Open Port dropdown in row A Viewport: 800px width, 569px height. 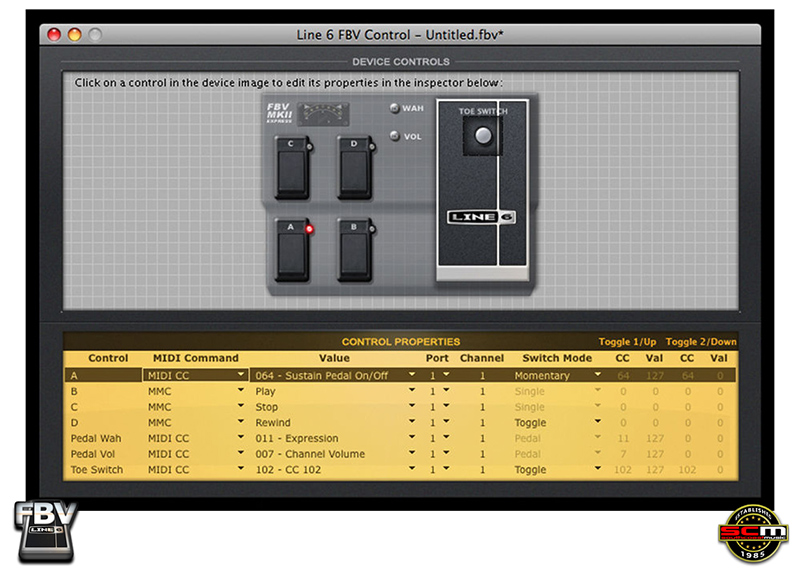pyautogui.click(x=446, y=375)
